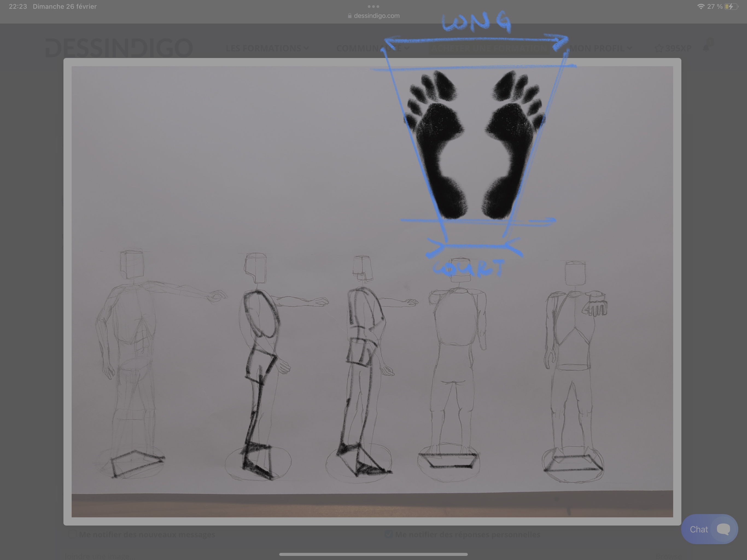The width and height of the screenshot is (747, 560).
Task: Tap the home indicator bar at bottom
Action: click(x=373, y=554)
